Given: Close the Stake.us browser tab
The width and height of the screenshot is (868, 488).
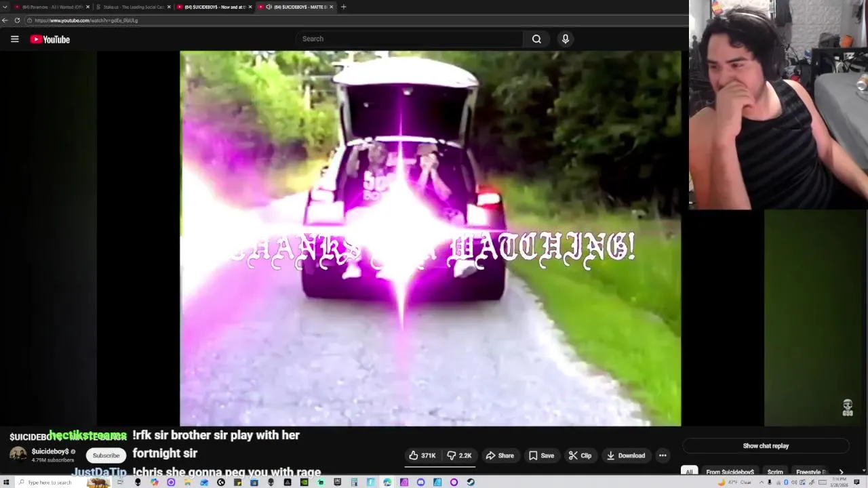Looking at the screenshot, I should click(169, 7).
